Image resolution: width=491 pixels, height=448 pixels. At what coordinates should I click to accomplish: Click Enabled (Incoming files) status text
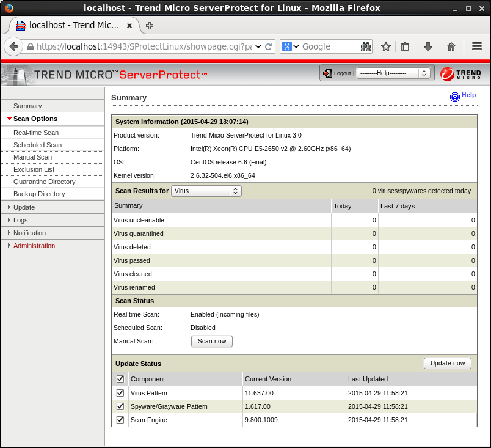click(x=225, y=314)
